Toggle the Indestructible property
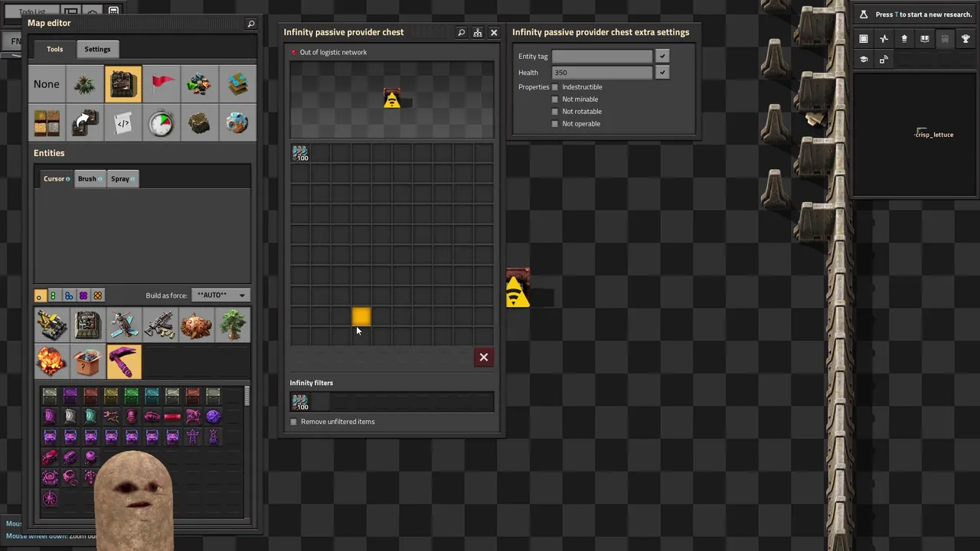Screen dimensions: 980x551 [x=555, y=87]
